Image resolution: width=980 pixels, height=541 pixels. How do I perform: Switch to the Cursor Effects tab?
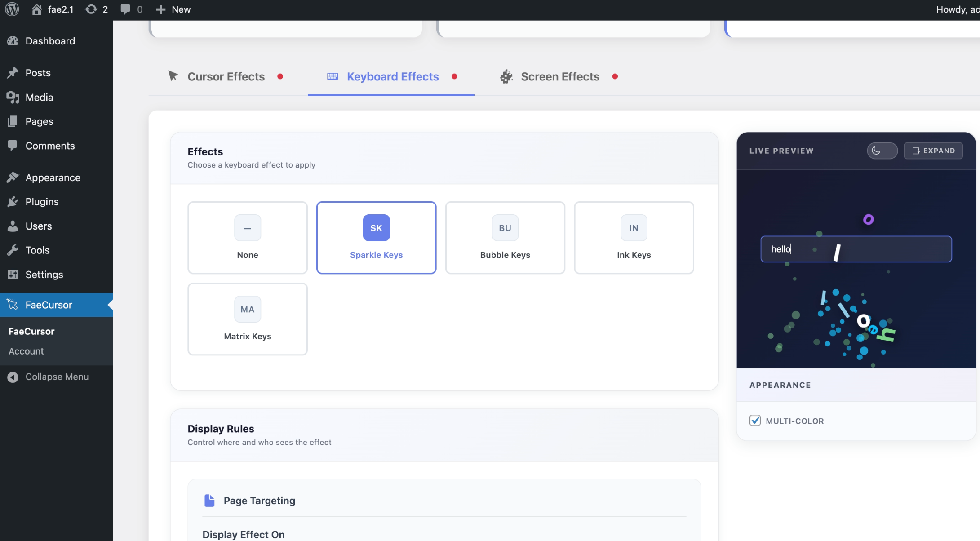(x=226, y=77)
